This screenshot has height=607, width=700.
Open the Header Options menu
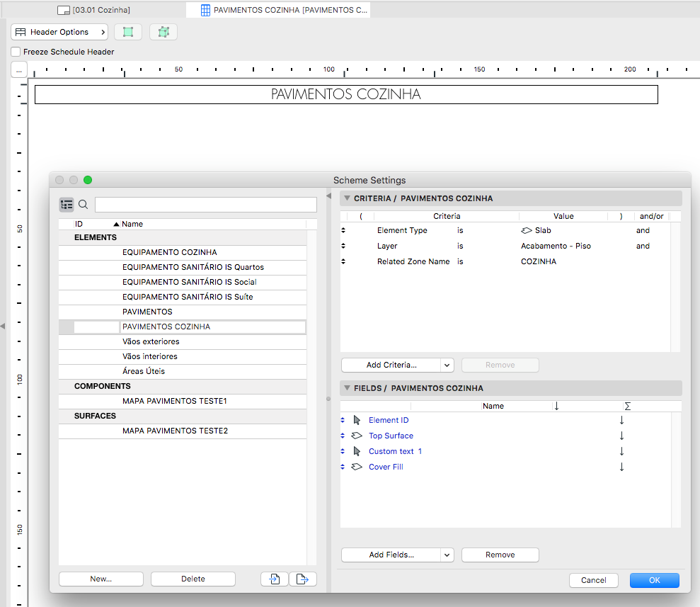(x=59, y=32)
